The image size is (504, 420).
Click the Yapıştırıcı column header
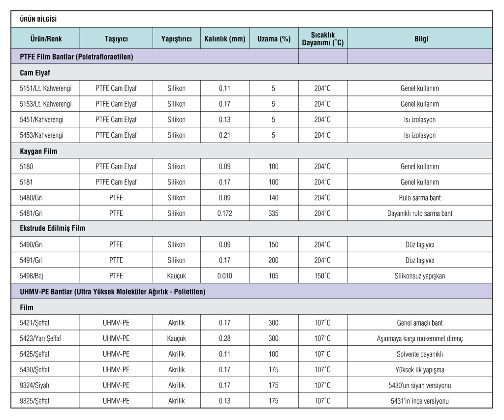point(176,39)
